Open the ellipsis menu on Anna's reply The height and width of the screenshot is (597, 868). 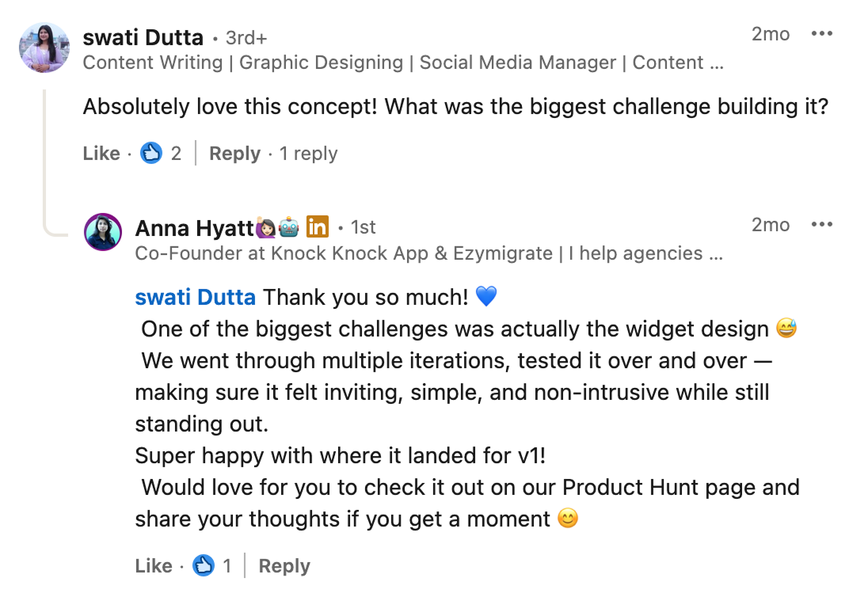pyautogui.click(x=822, y=225)
